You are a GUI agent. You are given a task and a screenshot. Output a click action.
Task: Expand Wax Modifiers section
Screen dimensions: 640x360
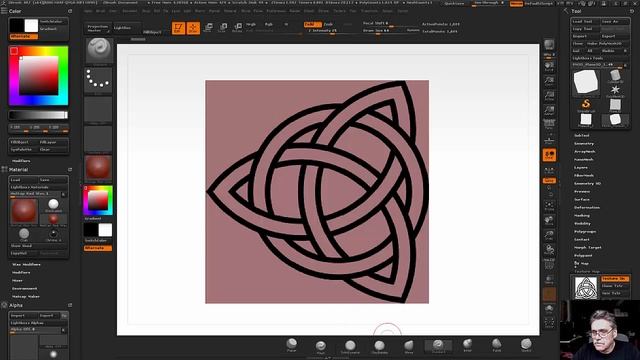pos(26,264)
